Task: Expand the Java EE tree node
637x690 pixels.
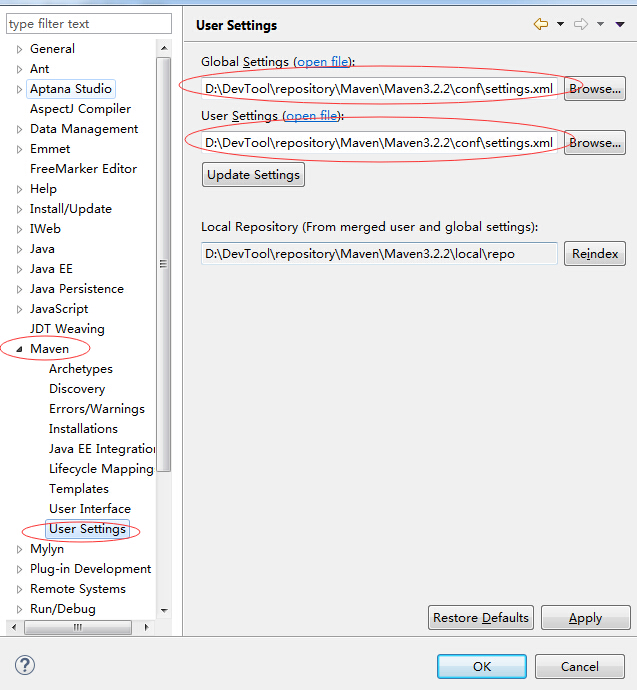Action: (19, 269)
